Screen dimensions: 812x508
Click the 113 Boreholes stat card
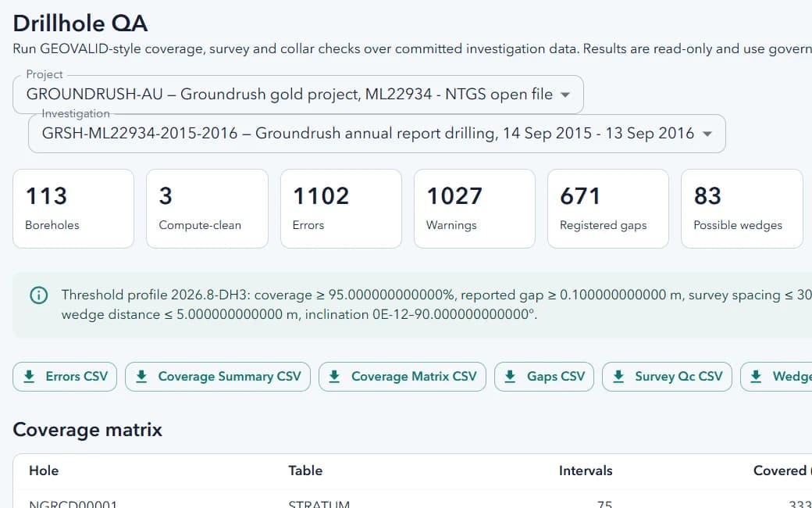pyautogui.click(x=73, y=209)
